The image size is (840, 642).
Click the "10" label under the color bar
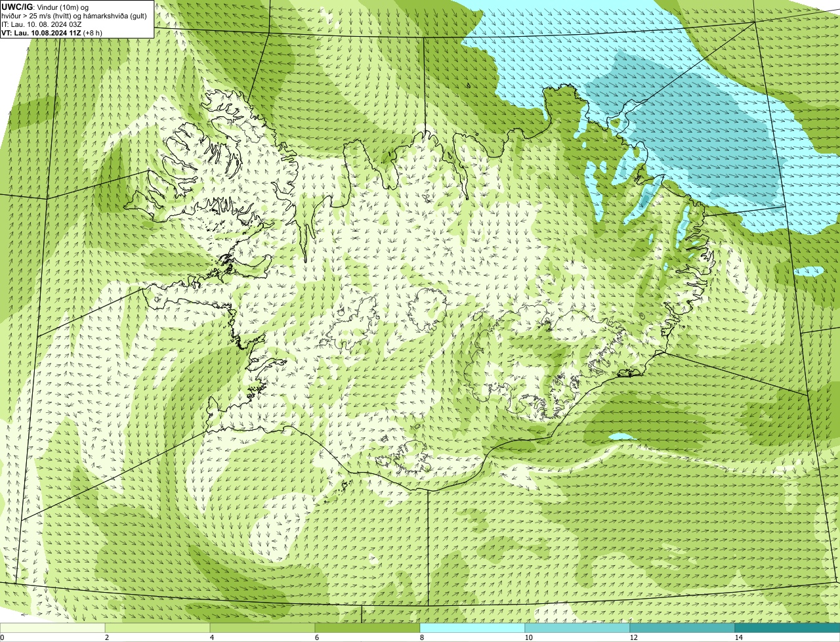click(x=528, y=637)
